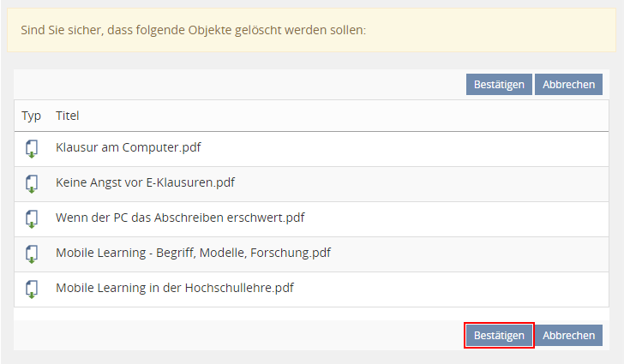
Task: Click the title Mobile Learning - Begriff, Modelle, Forschung.pdf
Action: point(193,253)
